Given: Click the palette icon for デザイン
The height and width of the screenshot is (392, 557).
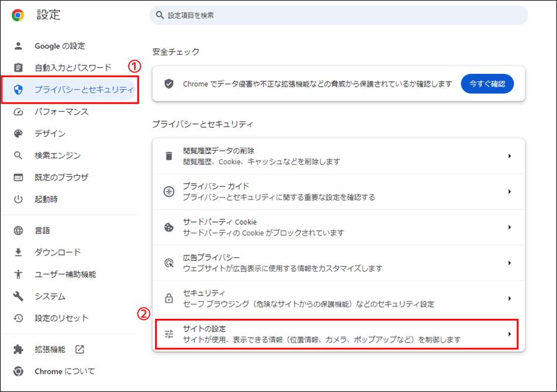Looking at the screenshot, I should [x=18, y=134].
